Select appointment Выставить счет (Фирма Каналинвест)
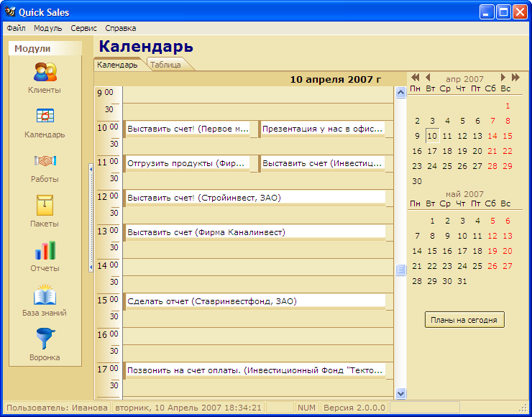532x417 pixels. point(254,233)
